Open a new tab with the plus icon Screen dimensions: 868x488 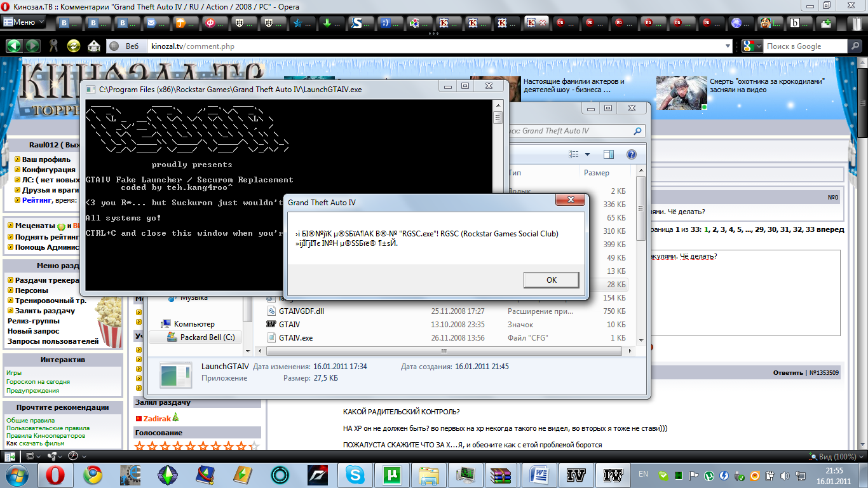[825, 23]
